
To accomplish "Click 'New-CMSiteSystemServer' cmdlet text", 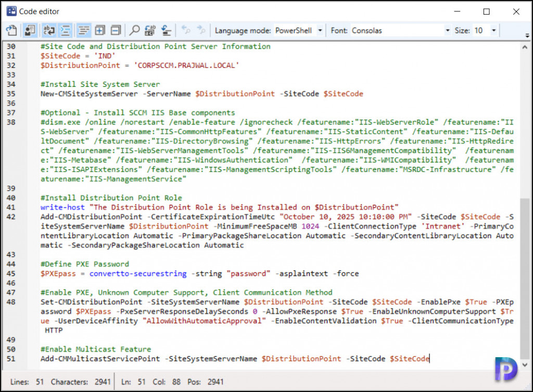I will coord(89,94).
